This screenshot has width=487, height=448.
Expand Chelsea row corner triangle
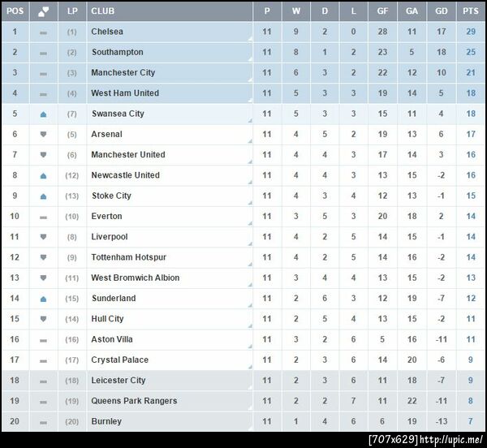[249, 39]
